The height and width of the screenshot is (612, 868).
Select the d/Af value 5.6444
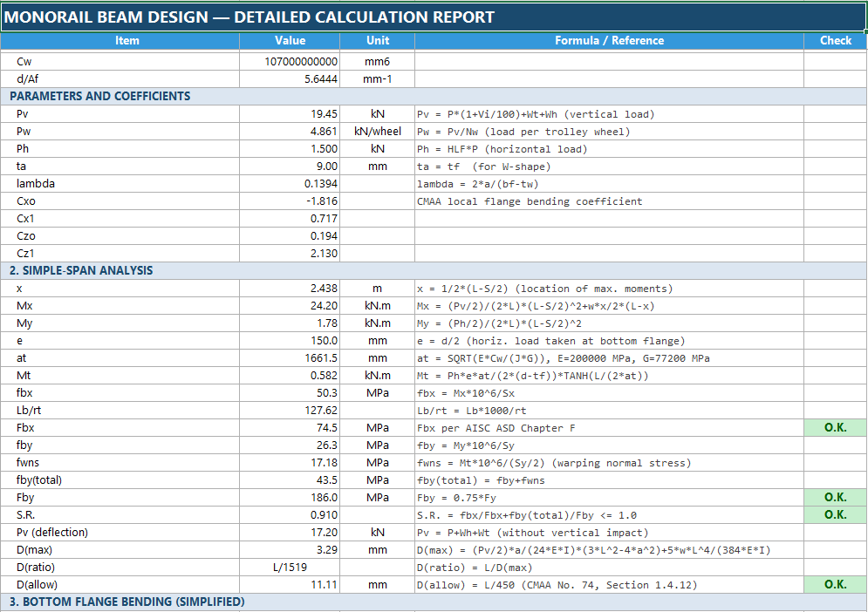[290, 79]
